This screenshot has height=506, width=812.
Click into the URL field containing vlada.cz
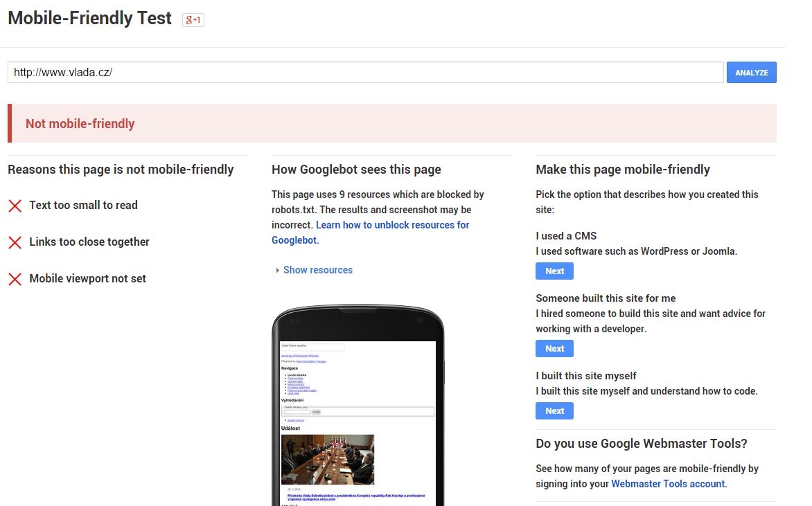[365, 73]
